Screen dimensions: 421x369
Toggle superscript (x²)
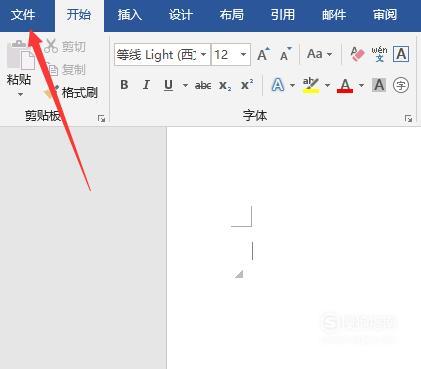tap(247, 85)
